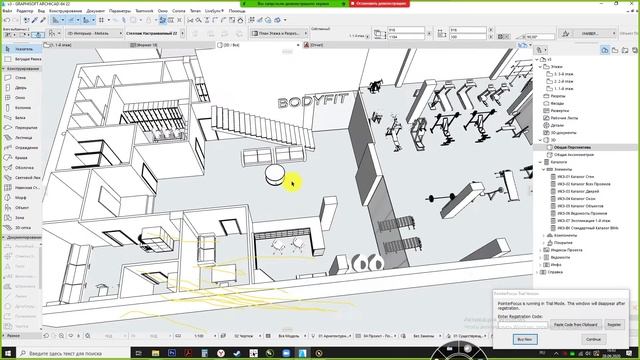
Task: Open the Документ menu
Action: click(96, 11)
